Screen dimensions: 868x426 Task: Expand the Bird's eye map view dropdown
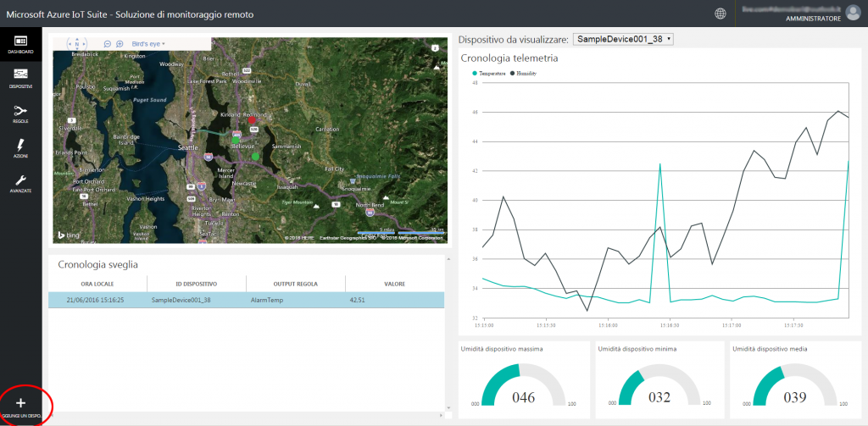pos(148,44)
